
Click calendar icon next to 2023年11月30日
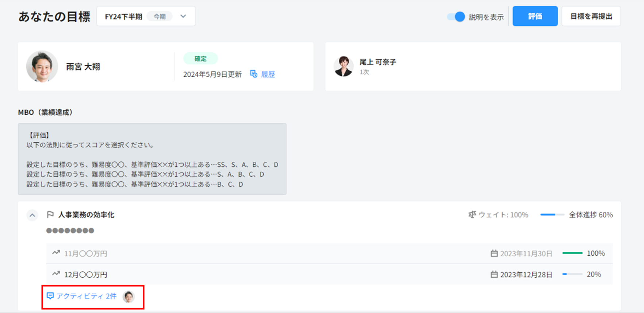click(x=494, y=253)
